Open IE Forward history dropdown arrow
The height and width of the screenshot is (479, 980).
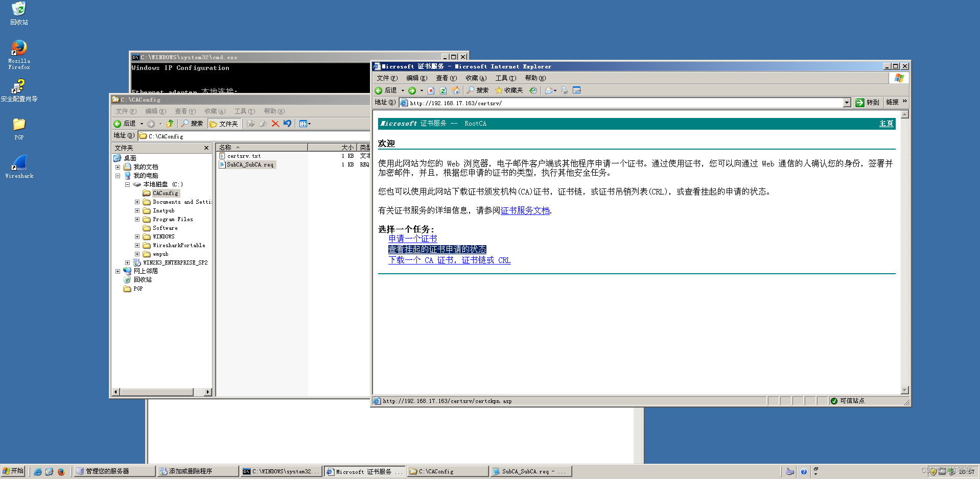(x=422, y=90)
